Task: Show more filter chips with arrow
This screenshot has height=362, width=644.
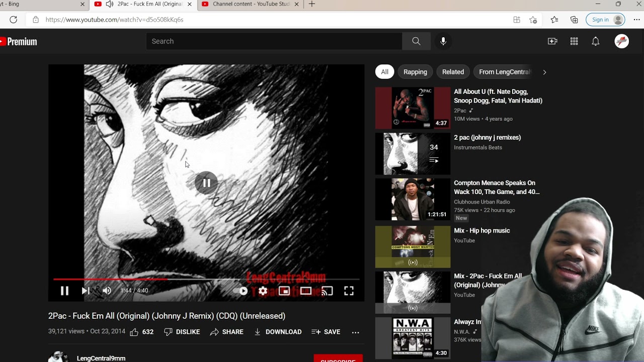Action: point(544,72)
